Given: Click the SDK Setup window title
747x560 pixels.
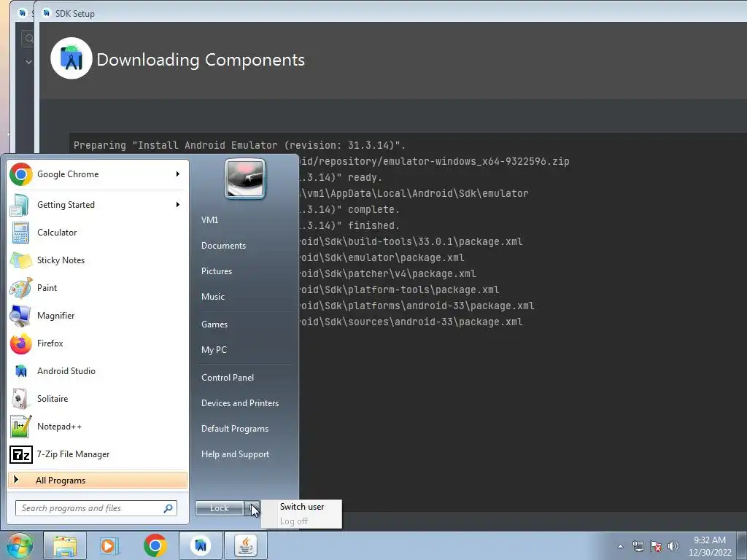Looking at the screenshot, I should 75,13.
